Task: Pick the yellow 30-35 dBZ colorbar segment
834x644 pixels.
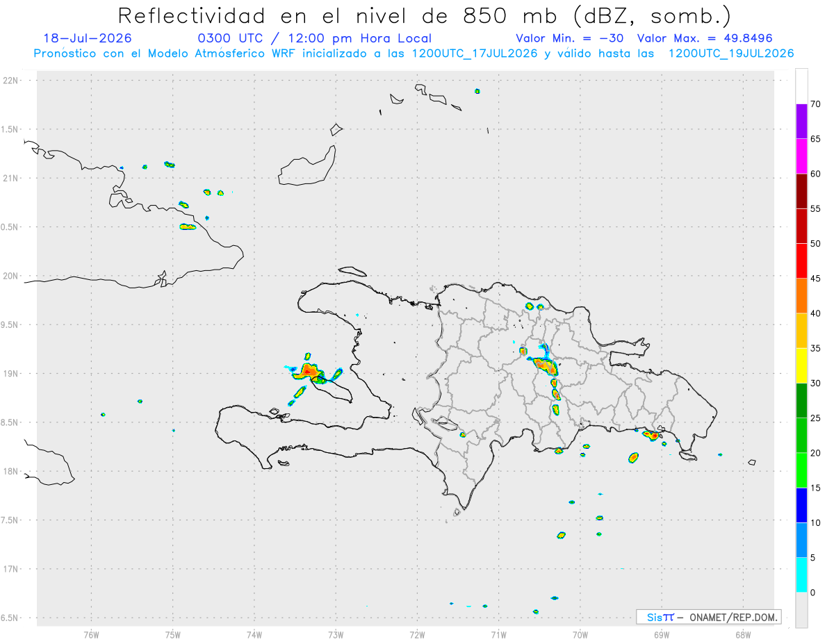Action: point(801,365)
